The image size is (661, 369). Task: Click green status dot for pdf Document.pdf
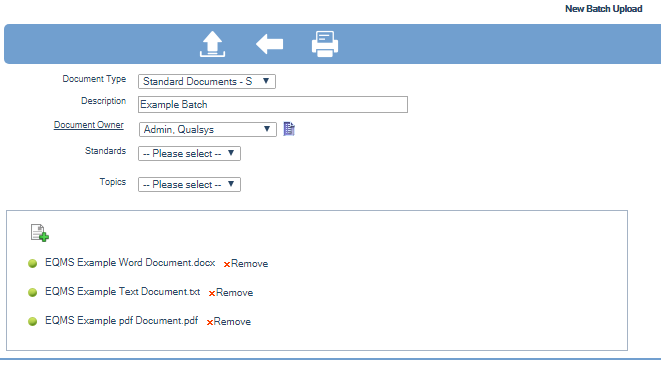(x=32, y=321)
